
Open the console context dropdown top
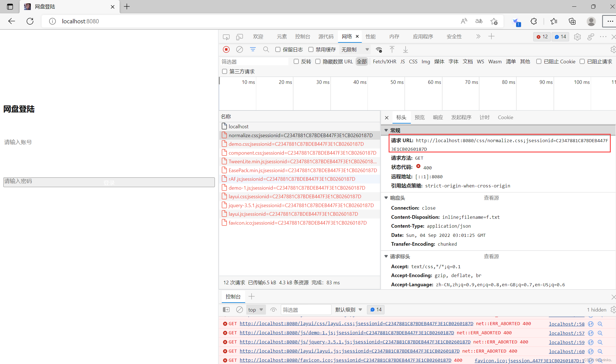256,310
